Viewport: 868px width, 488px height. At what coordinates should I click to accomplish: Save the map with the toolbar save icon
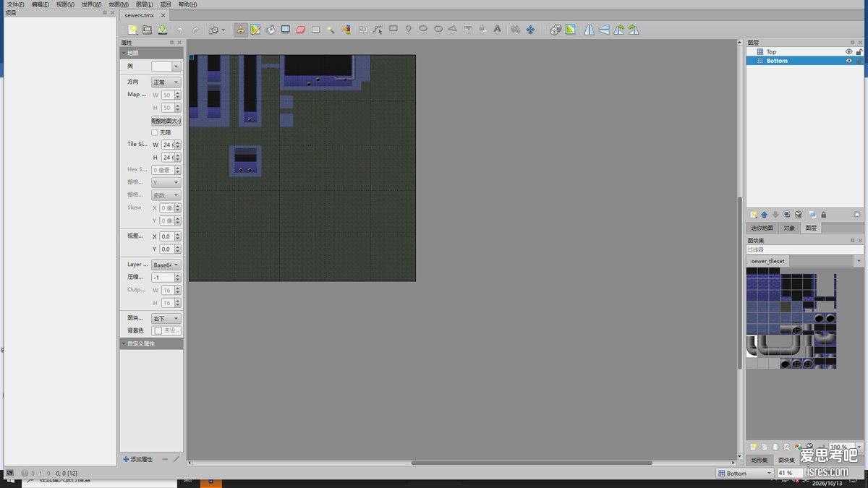pos(162,30)
